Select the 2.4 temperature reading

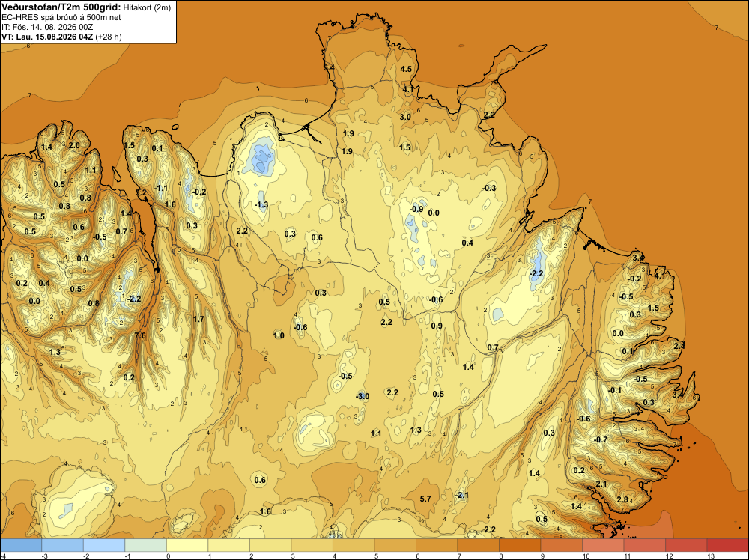[679, 346]
